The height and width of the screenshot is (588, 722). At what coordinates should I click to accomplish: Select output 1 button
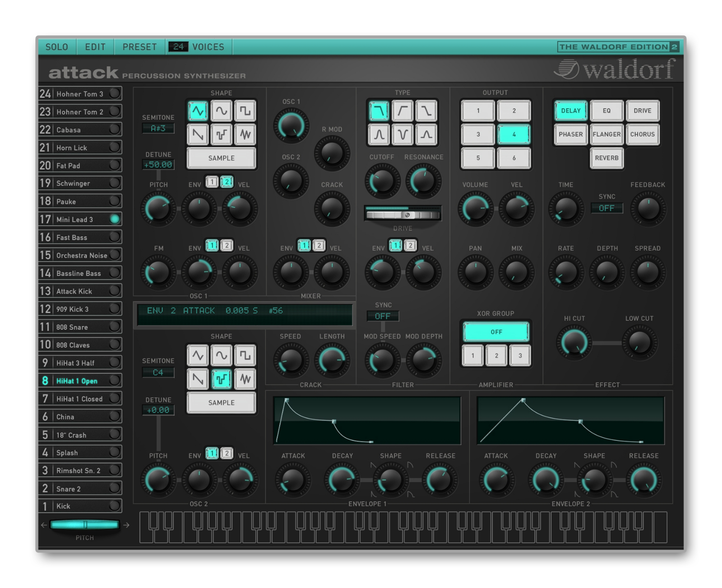[x=478, y=111]
